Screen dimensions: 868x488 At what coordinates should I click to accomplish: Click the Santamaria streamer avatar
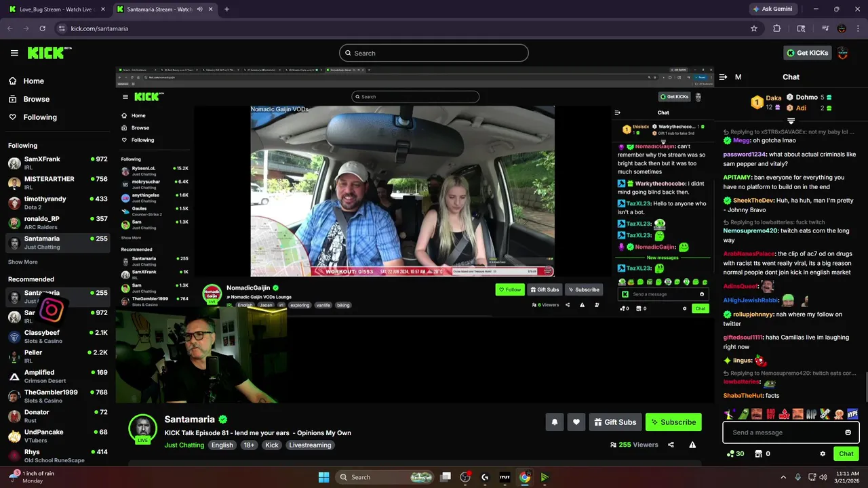click(x=142, y=428)
